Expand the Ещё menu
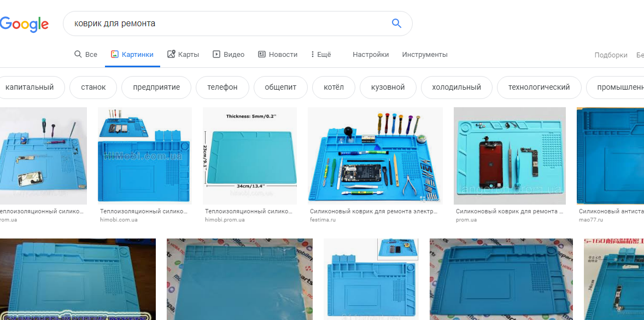This screenshot has width=644, height=320. [x=321, y=55]
